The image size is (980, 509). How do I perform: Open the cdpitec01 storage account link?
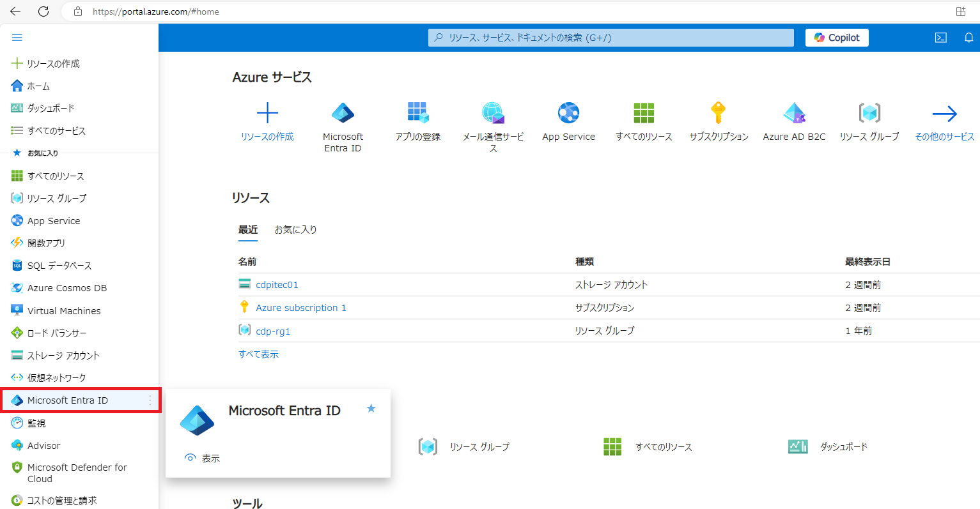point(277,285)
